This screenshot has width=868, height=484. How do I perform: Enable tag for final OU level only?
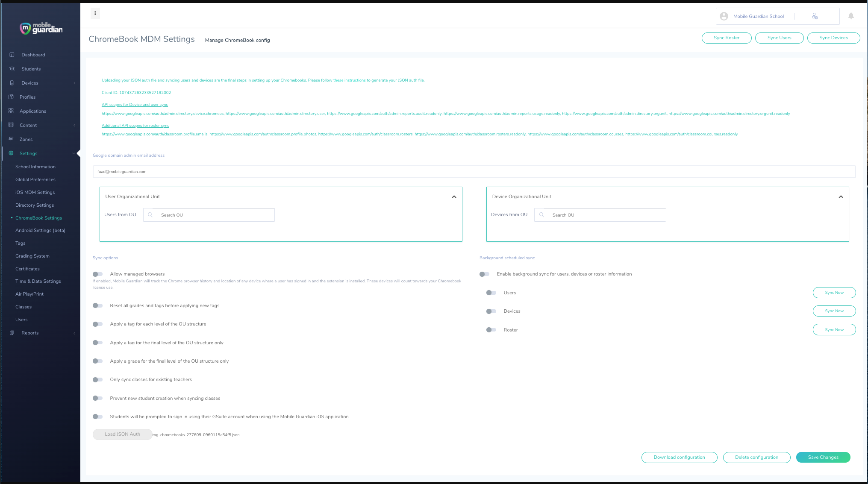coord(97,343)
